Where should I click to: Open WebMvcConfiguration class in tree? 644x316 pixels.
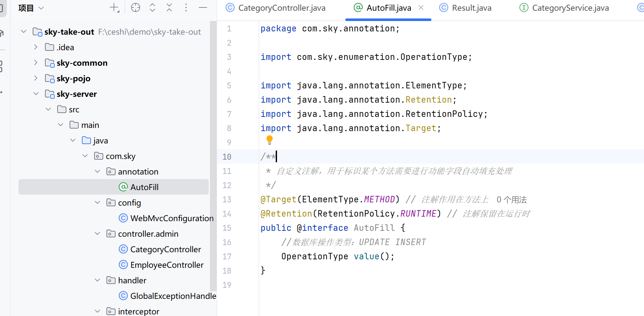(172, 219)
